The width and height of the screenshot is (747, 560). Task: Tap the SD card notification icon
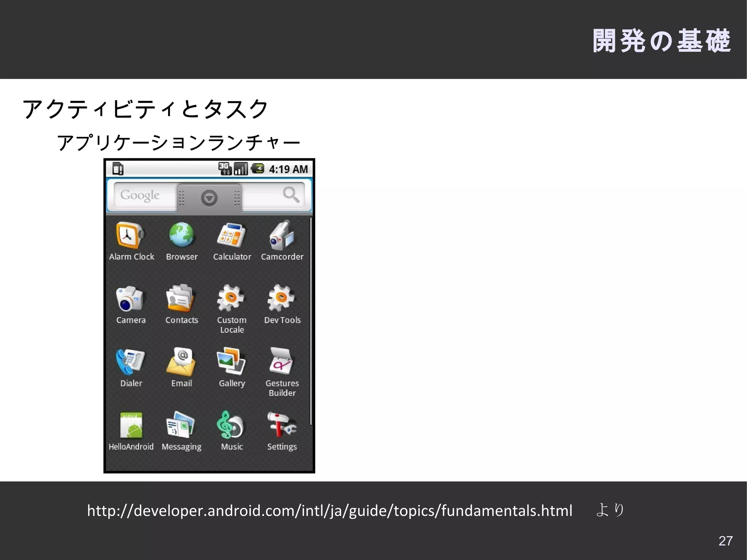[x=118, y=169]
